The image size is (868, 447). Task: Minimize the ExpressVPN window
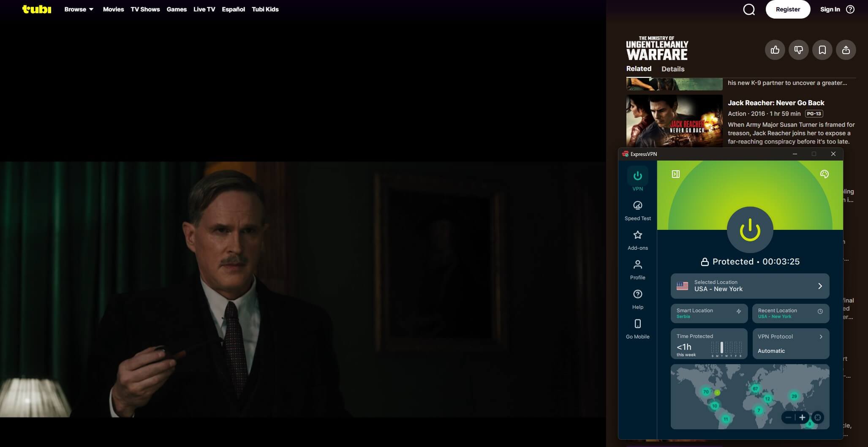point(795,154)
